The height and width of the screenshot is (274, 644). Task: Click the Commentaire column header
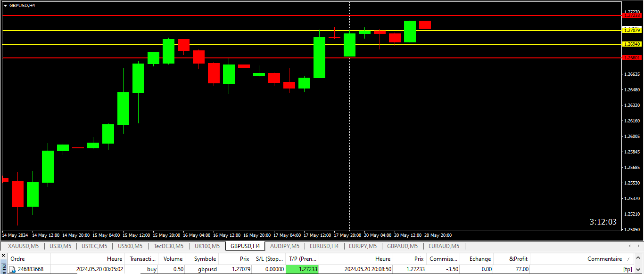click(x=604, y=258)
